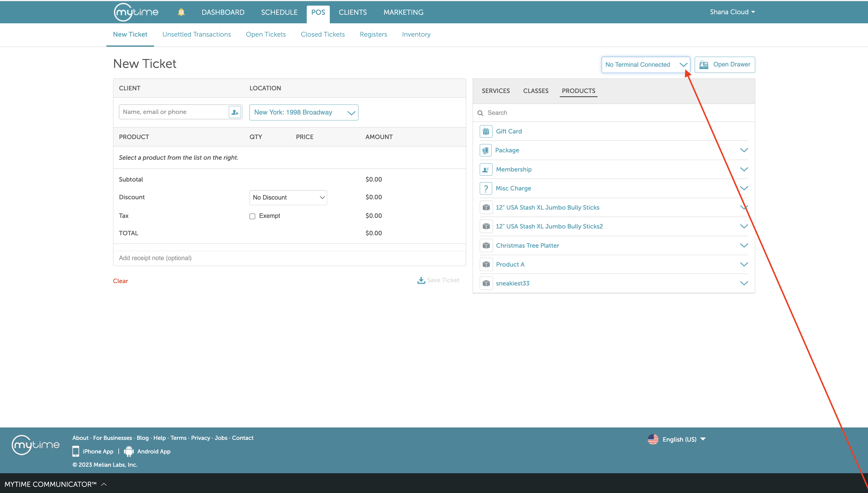Open the location New York dropdown

[304, 112]
